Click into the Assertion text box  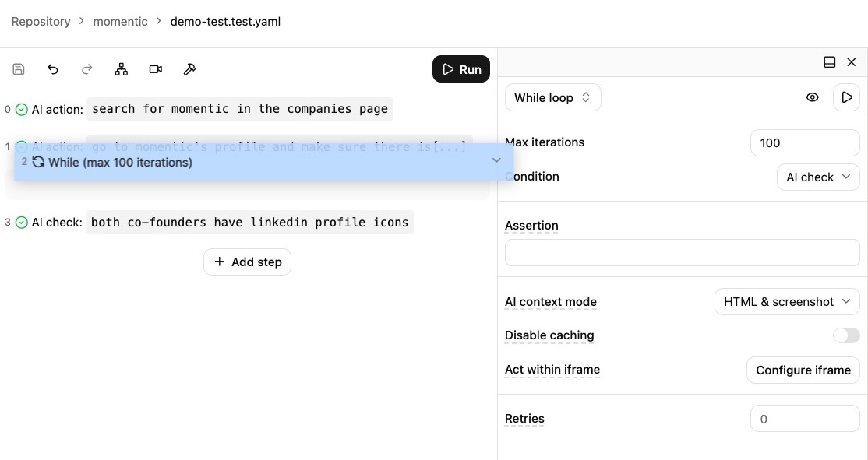coord(682,253)
